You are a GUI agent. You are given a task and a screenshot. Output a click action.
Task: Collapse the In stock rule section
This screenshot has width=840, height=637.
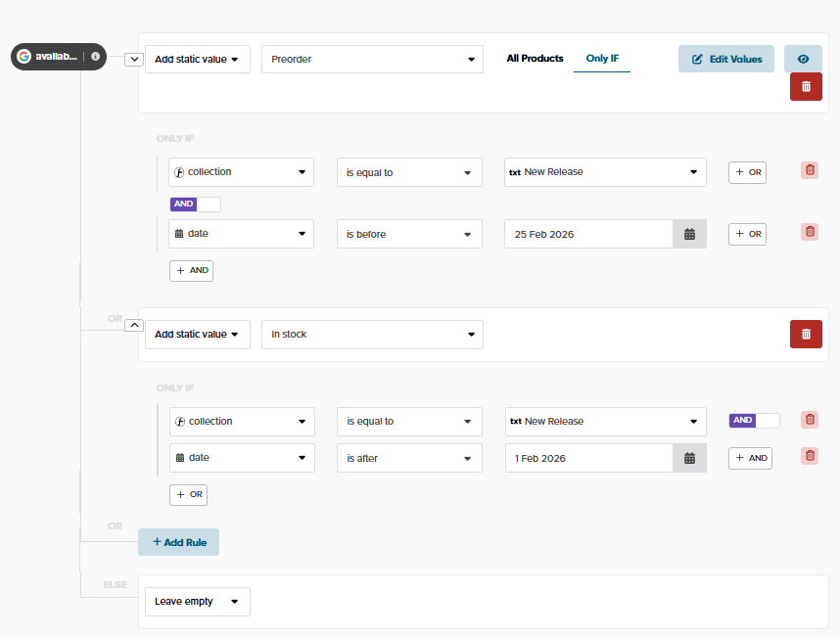pos(134,326)
